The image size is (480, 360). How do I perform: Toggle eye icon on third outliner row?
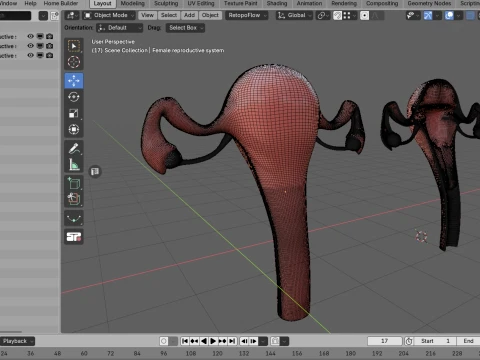point(31,55)
